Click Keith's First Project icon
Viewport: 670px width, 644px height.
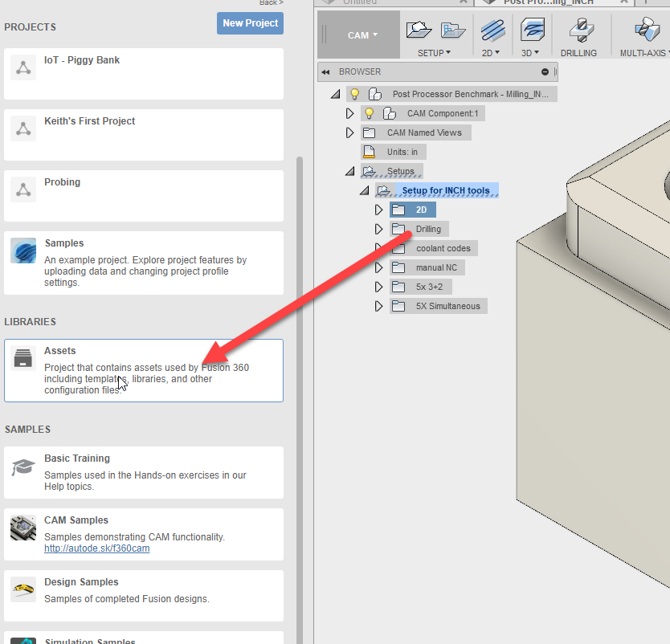(x=23, y=128)
